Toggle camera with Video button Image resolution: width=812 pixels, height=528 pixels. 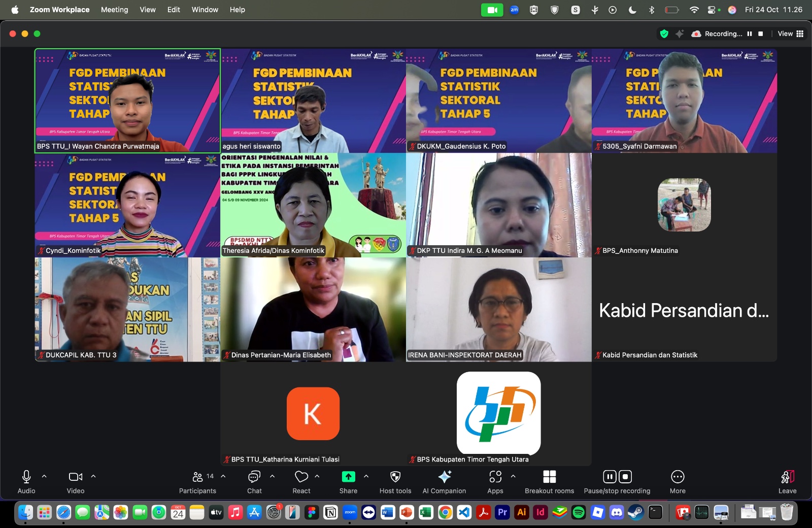pyautogui.click(x=76, y=482)
